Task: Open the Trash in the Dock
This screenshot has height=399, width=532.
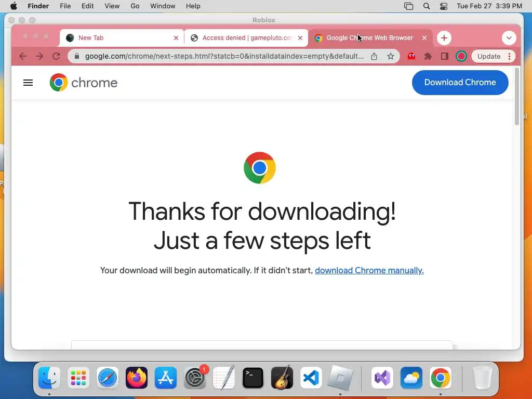Action: pos(482,378)
